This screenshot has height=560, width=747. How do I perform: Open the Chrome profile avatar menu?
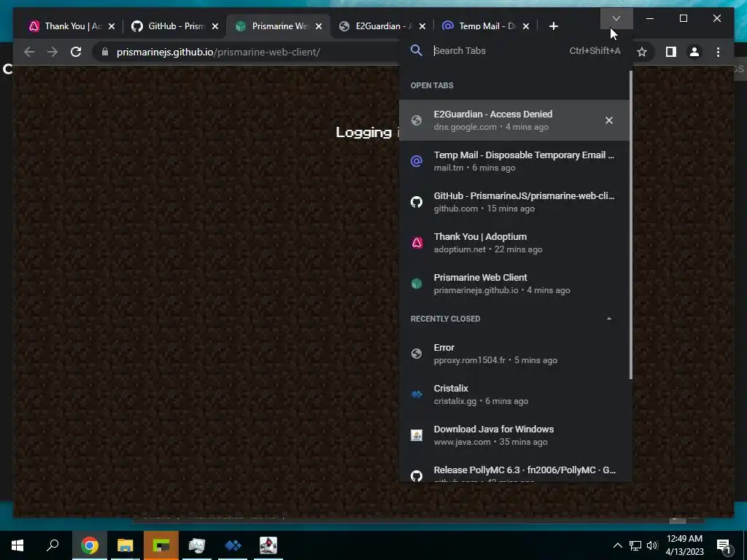click(694, 52)
